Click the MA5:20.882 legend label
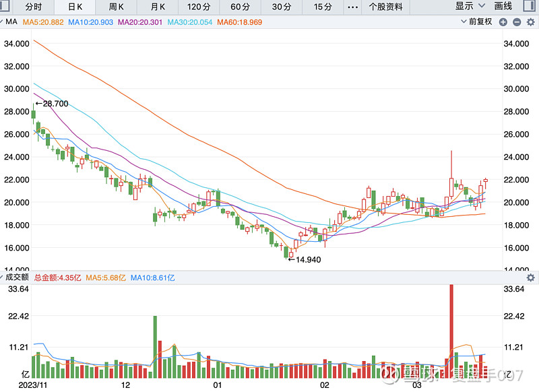The width and height of the screenshot is (539, 392). pyautogui.click(x=43, y=22)
